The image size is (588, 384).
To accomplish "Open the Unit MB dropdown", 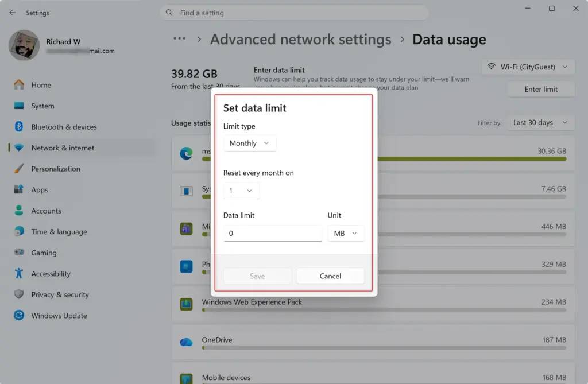I will (345, 233).
